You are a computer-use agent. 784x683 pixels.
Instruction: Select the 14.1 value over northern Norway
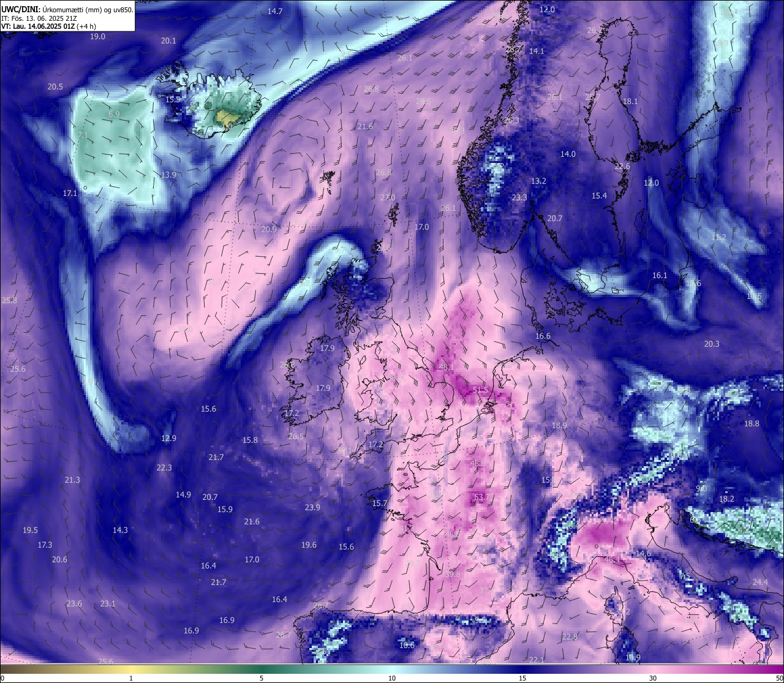(537, 51)
